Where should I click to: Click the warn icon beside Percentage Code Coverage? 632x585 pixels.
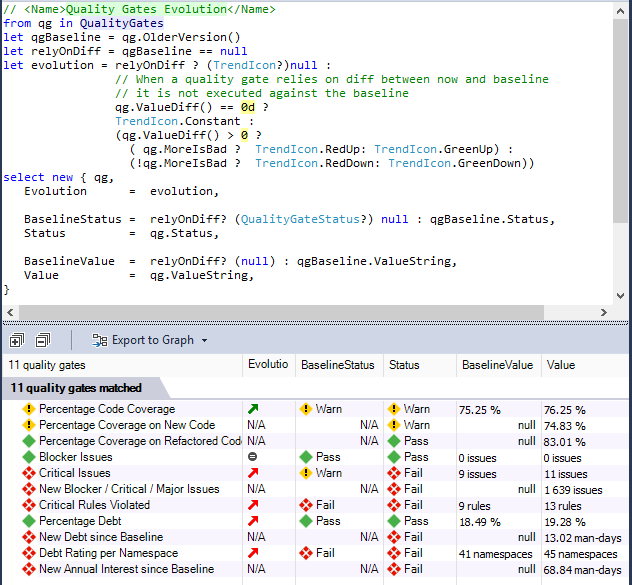tap(29, 409)
